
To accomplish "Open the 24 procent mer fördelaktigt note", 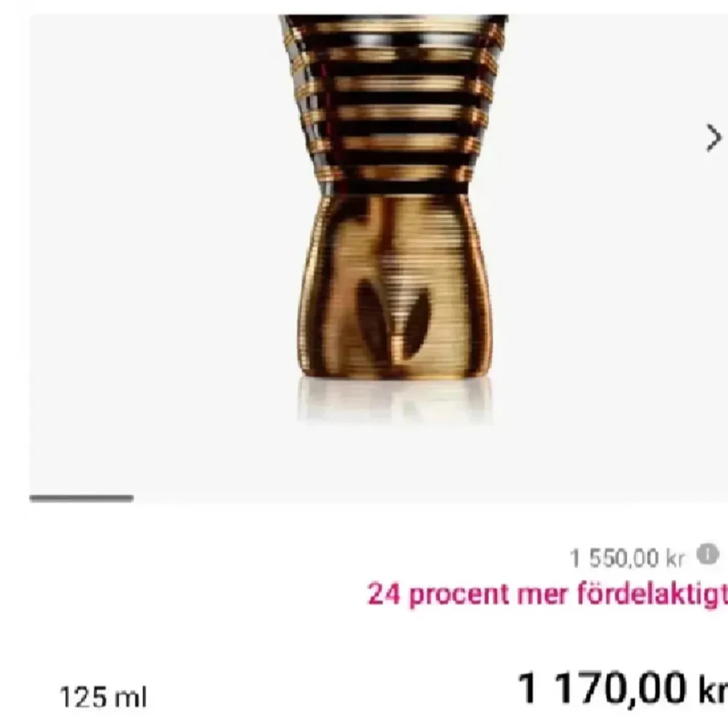I will [x=547, y=594].
